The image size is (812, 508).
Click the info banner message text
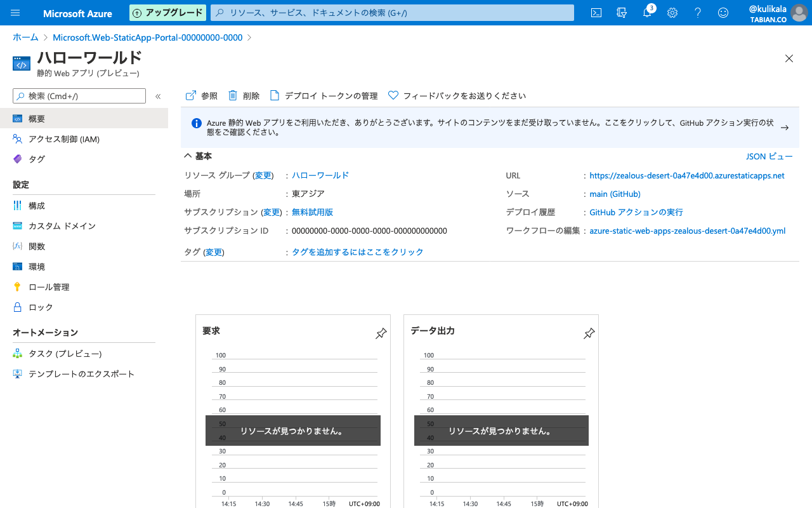pos(490,128)
